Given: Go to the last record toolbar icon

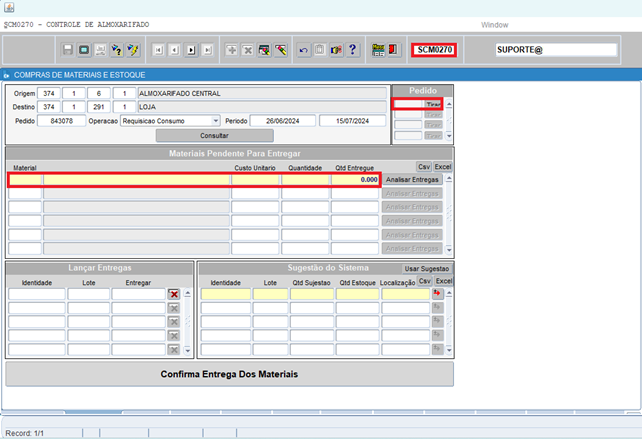Looking at the screenshot, I should click(208, 50).
